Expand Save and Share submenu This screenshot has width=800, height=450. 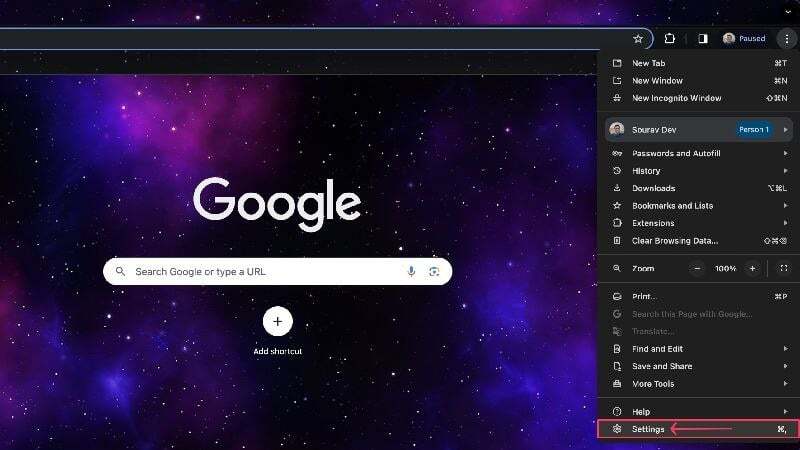tap(698, 366)
